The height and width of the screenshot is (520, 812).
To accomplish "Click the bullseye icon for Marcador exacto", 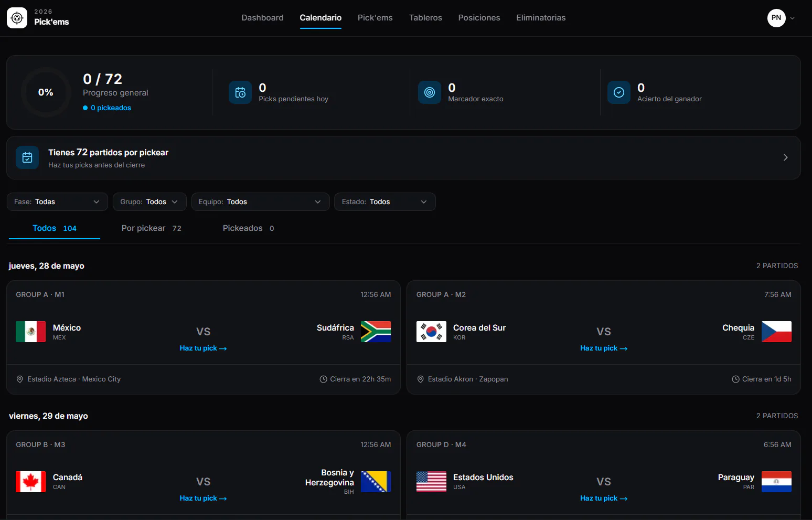I will [430, 92].
